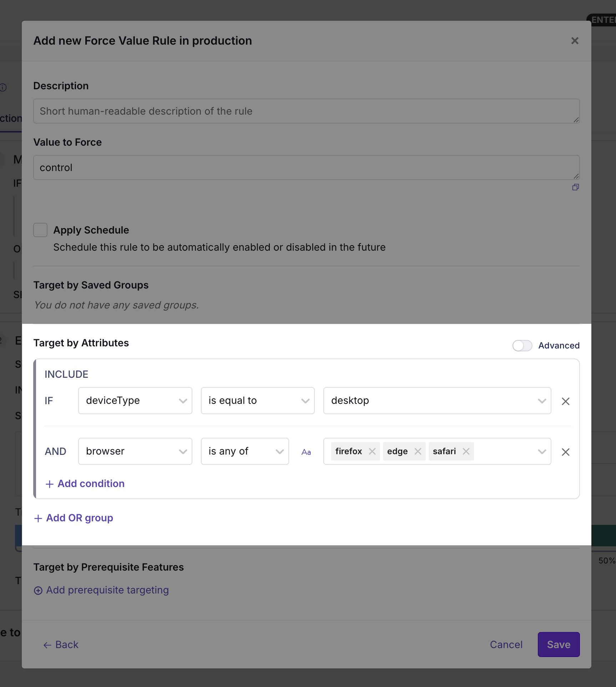Screen dimensions: 616x687
Task: Remove the deviceType condition row
Action: 565,401
